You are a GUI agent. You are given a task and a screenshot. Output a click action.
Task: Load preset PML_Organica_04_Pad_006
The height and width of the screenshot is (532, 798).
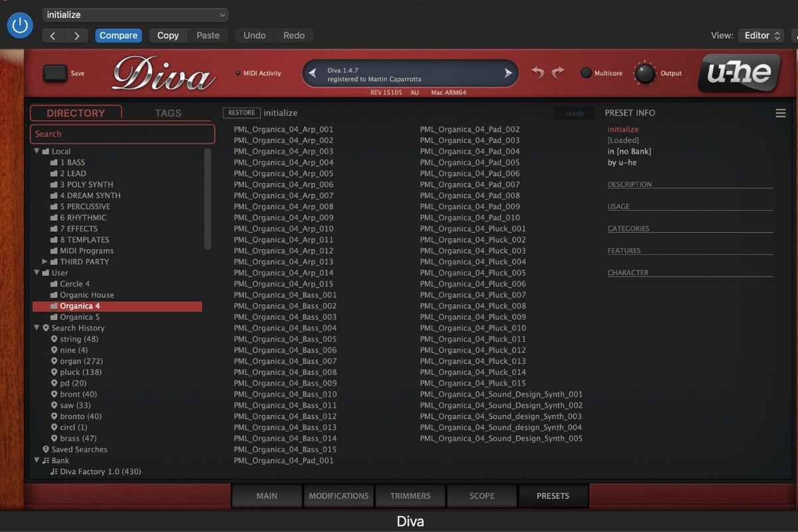tap(469, 174)
